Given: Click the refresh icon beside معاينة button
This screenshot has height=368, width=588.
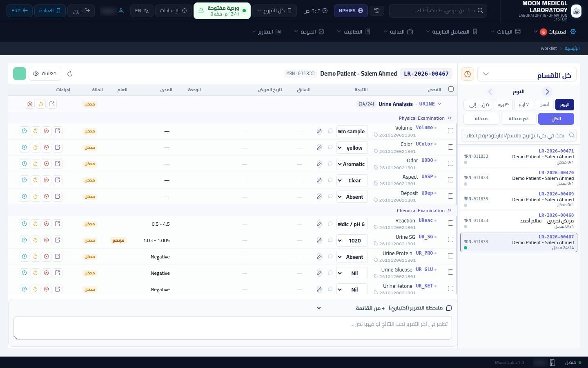Looking at the screenshot, I should point(70,74).
